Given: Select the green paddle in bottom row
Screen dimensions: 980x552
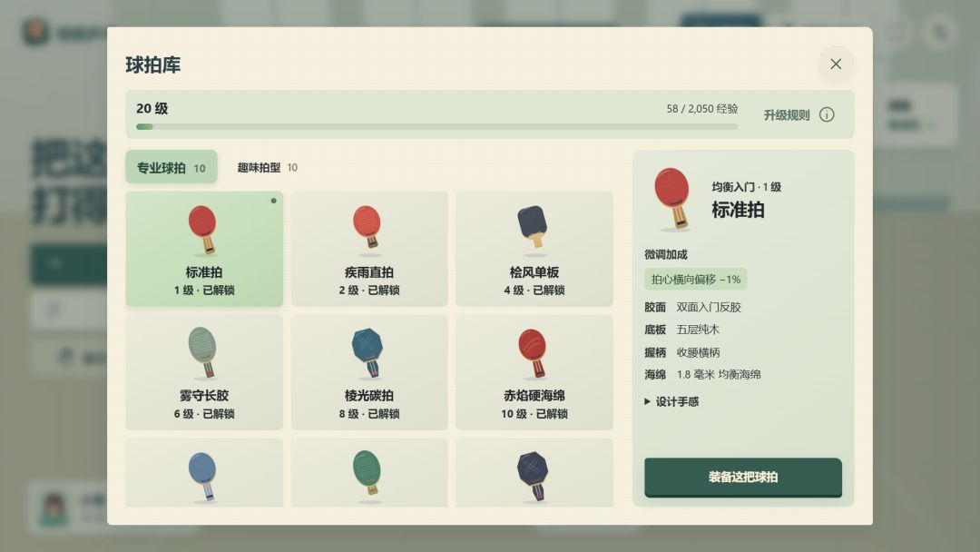Looking at the screenshot, I should (x=368, y=473).
